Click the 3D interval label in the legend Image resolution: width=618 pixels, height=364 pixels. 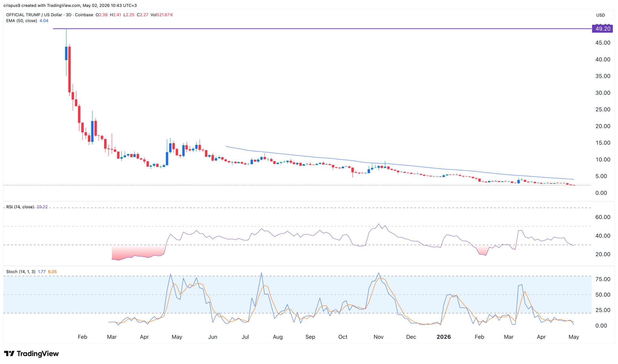[68, 15]
